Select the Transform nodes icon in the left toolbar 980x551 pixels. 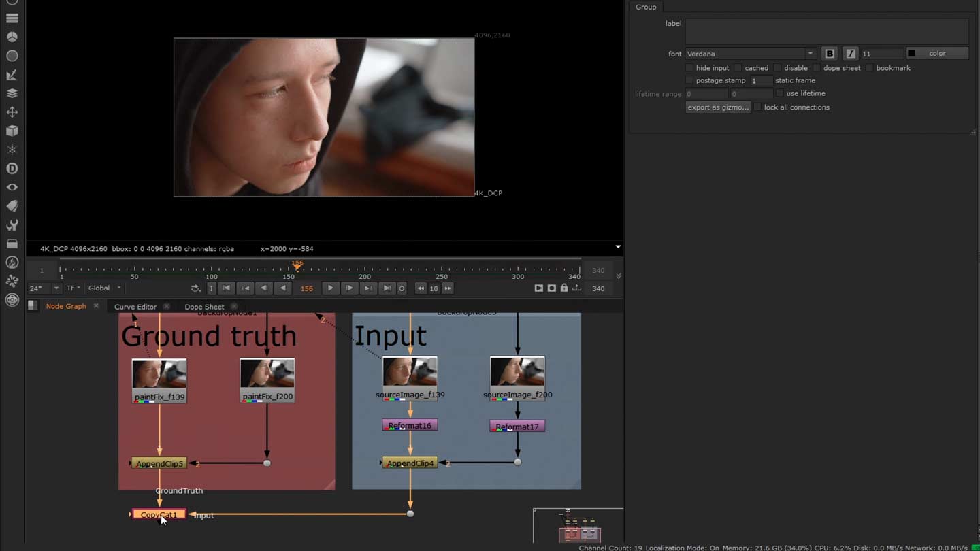(11, 113)
